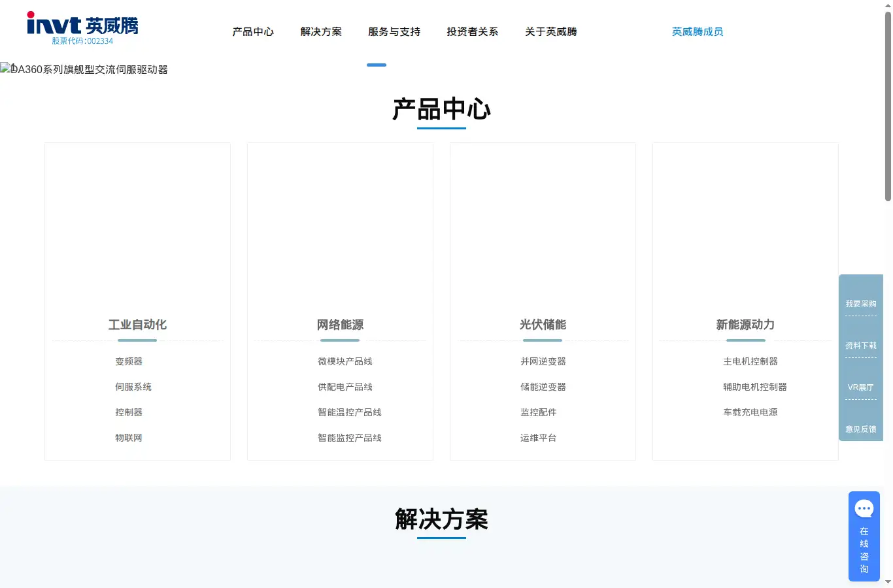Screen dimensions: 893x588
Task: Select 伺服系统 product link
Action: coord(133,387)
